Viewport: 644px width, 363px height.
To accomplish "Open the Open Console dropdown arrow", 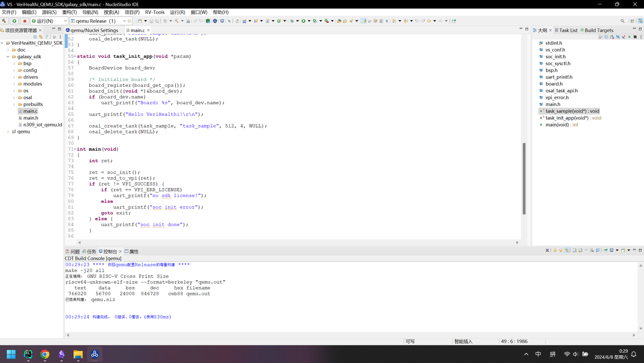I will coord(628,250).
